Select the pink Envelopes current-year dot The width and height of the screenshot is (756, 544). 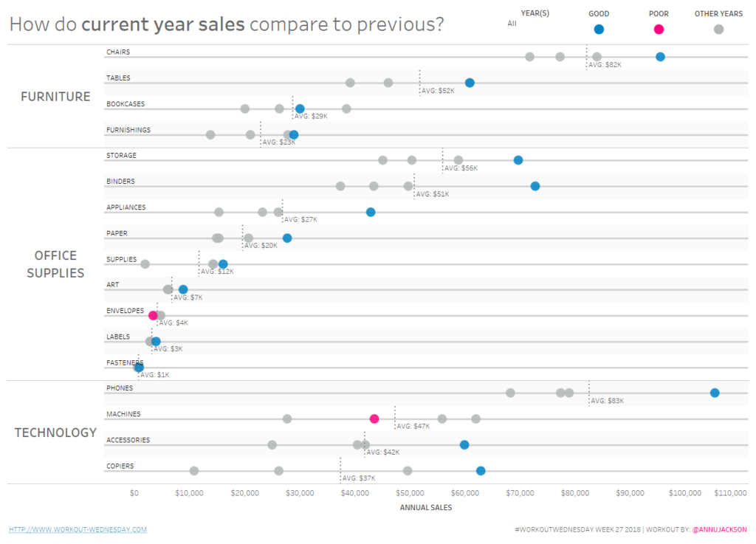coord(153,315)
